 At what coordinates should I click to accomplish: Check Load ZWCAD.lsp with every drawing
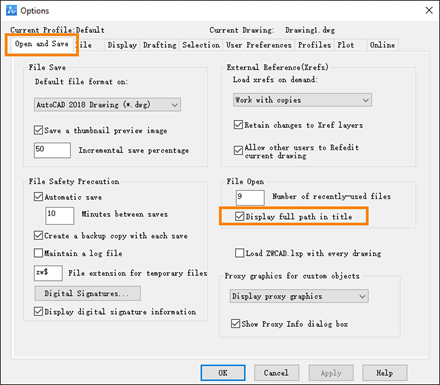(239, 253)
